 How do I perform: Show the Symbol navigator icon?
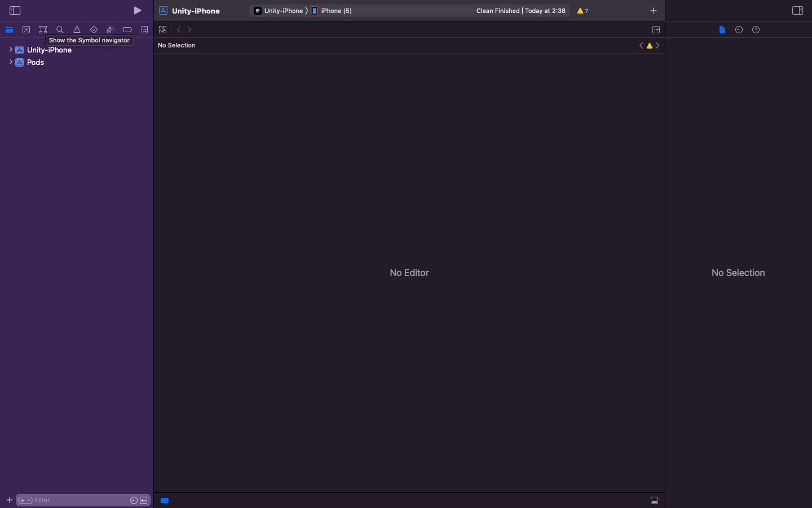pos(43,30)
